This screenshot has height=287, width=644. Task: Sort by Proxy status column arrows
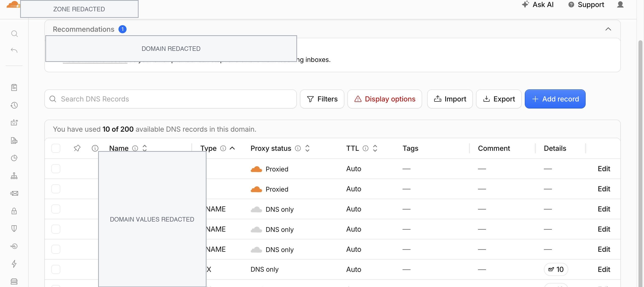pos(307,148)
